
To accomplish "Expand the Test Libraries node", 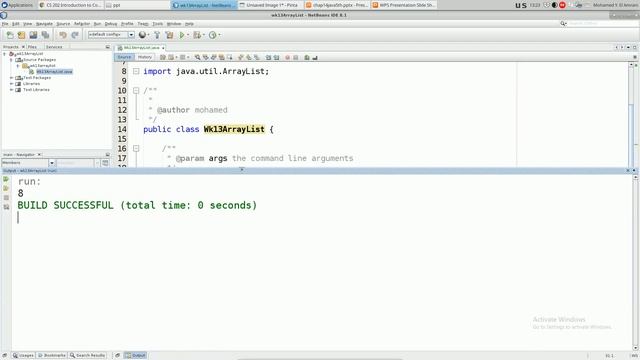I will pos(11,90).
